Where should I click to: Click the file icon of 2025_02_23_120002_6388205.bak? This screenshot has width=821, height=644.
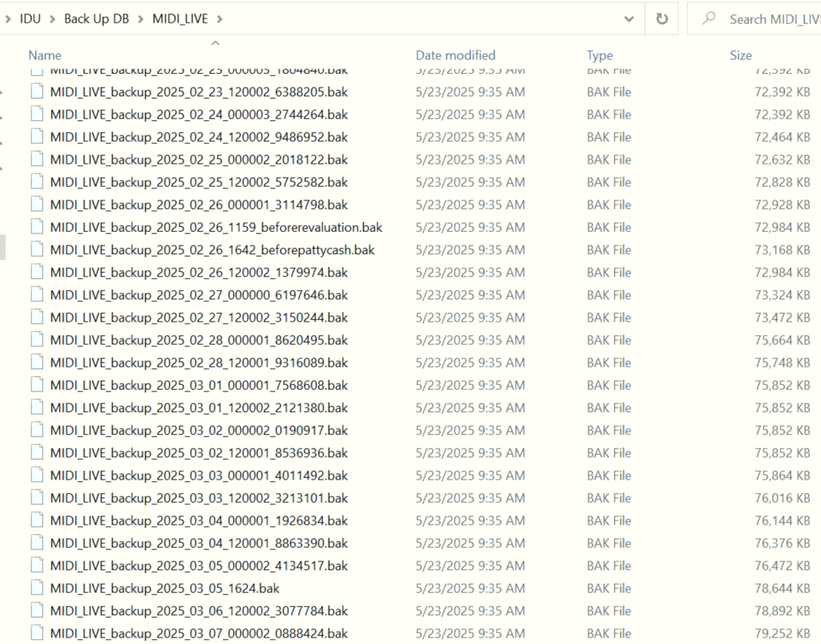tap(37, 91)
